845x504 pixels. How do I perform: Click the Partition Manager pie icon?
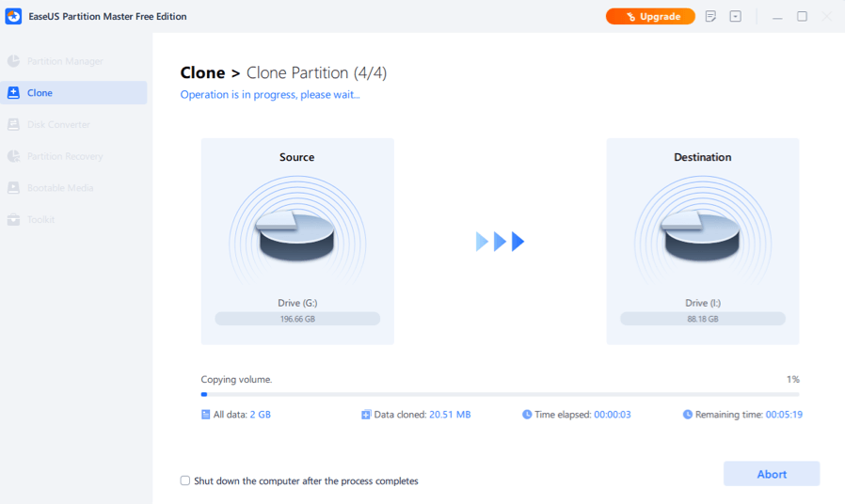tap(13, 61)
